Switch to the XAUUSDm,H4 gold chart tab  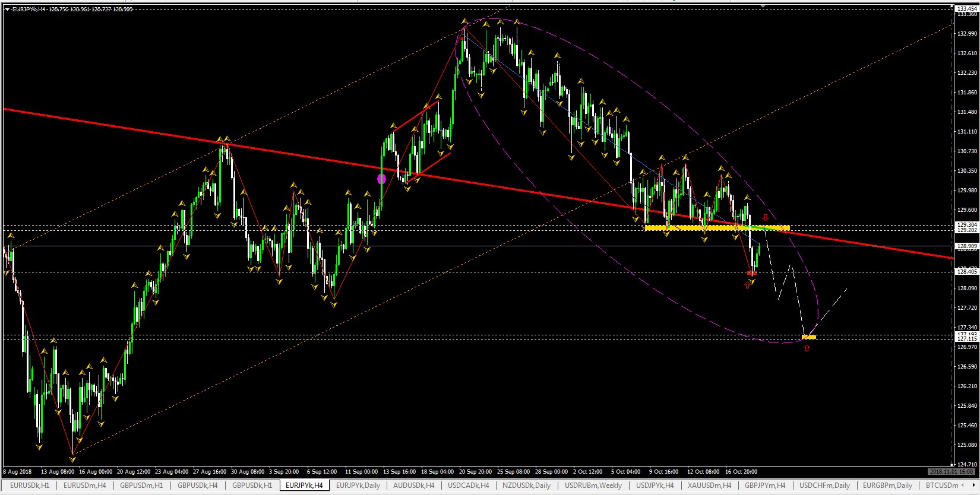(x=709, y=486)
